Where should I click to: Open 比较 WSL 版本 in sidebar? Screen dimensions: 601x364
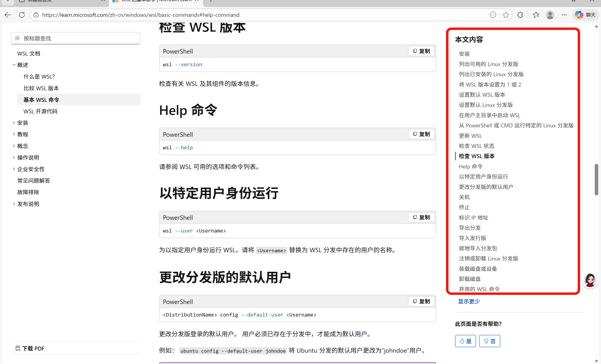41,88
